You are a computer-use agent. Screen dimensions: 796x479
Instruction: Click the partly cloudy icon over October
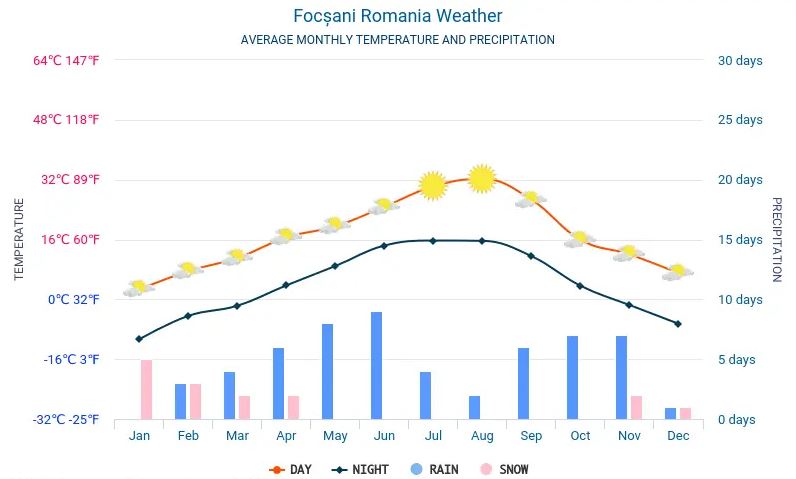pos(580,239)
